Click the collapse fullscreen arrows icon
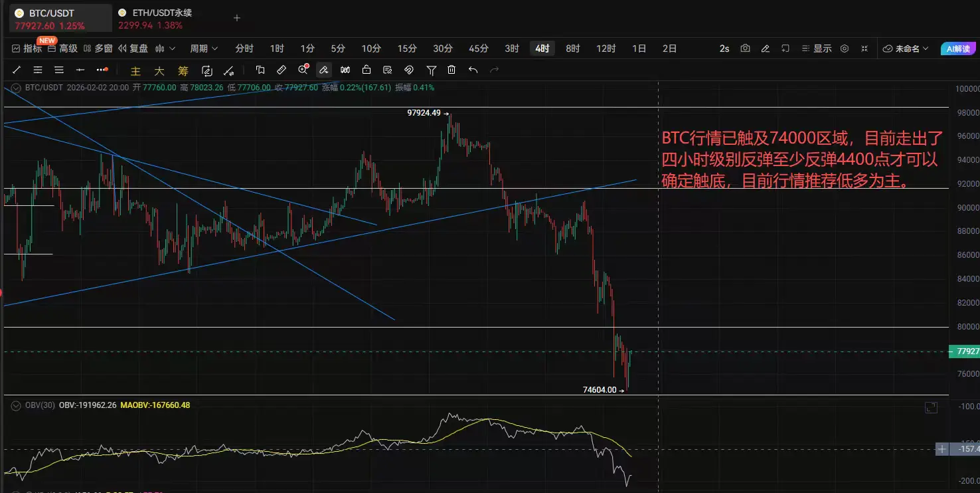980x493 pixels. 864,49
